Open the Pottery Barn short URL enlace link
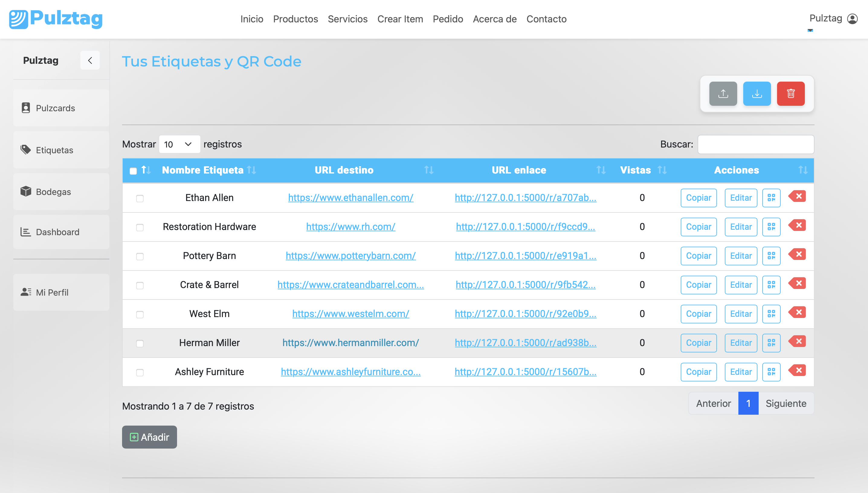868x493 pixels. [525, 256]
